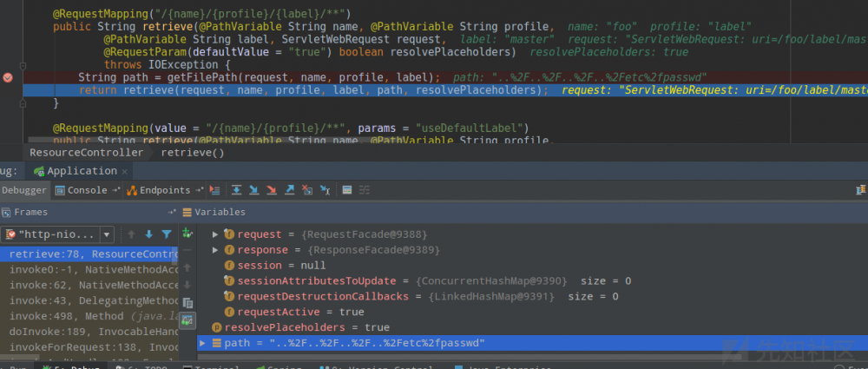Image resolution: width=868 pixels, height=369 pixels.
Task: Select frame invoke:43, DelegatingMethod
Action: tap(89, 301)
